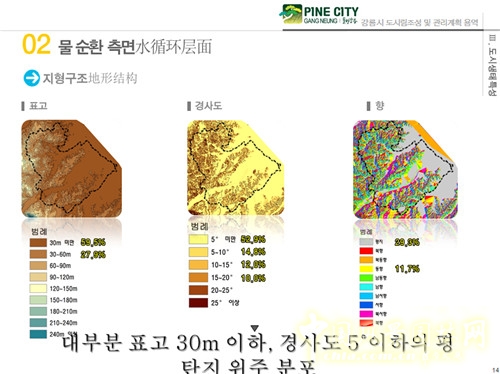Viewport: 500px width, 374px height.
Task: Select the yellow swatch in aspect legend
Action: (366, 269)
